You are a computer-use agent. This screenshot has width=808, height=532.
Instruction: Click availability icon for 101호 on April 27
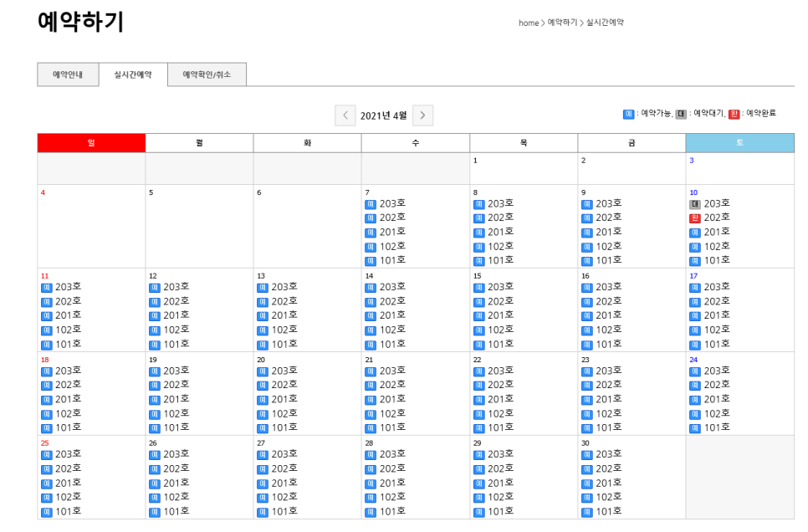coord(263,512)
